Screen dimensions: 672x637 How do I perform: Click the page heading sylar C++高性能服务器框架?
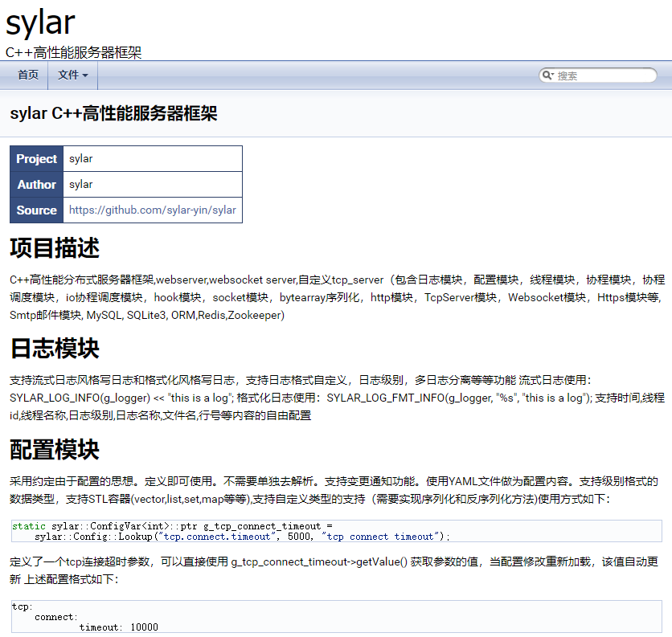click(113, 113)
